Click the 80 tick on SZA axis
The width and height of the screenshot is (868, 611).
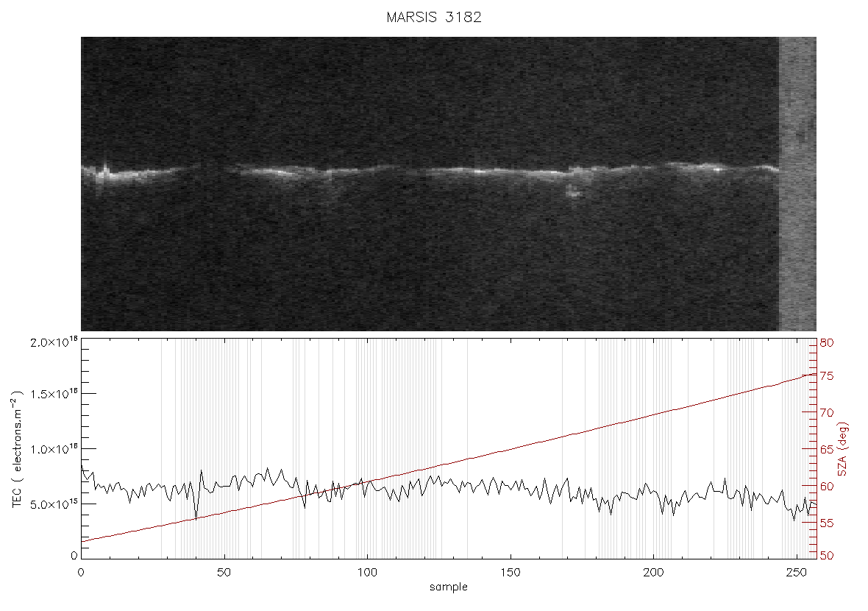point(827,343)
